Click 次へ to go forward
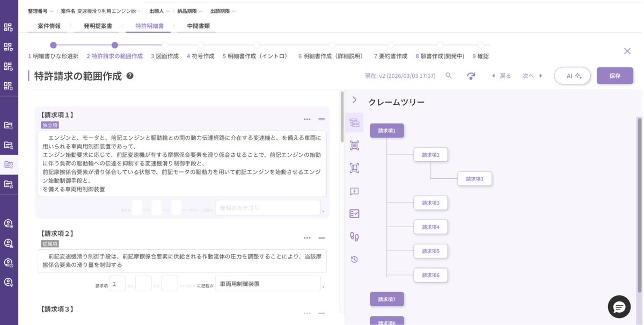 pos(533,76)
